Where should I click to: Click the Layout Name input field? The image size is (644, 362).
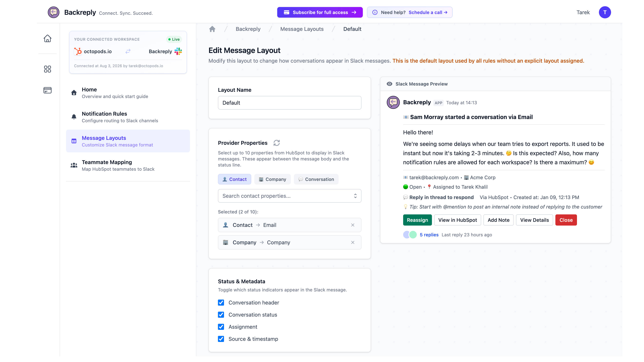point(290,103)
